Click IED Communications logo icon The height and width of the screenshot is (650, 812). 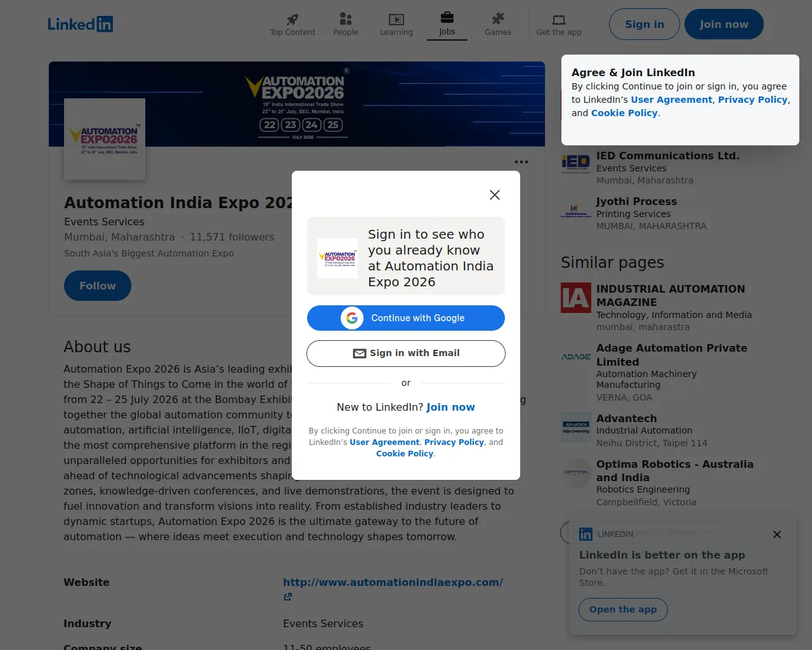pos(576,164)
